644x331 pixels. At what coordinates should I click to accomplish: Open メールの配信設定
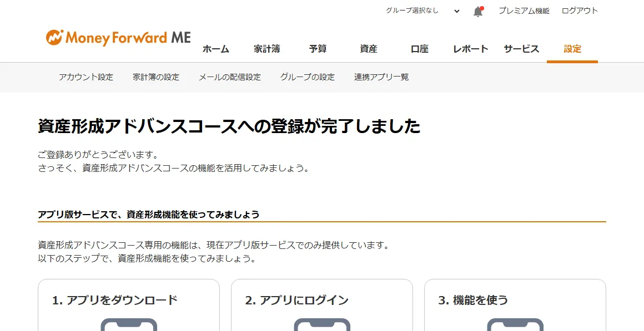coord(230,77)
